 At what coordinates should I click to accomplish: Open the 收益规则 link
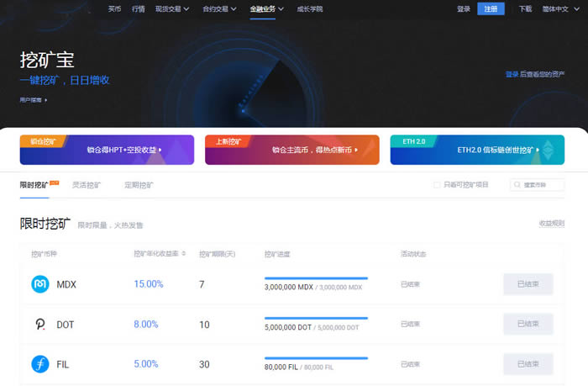[551, 223]
